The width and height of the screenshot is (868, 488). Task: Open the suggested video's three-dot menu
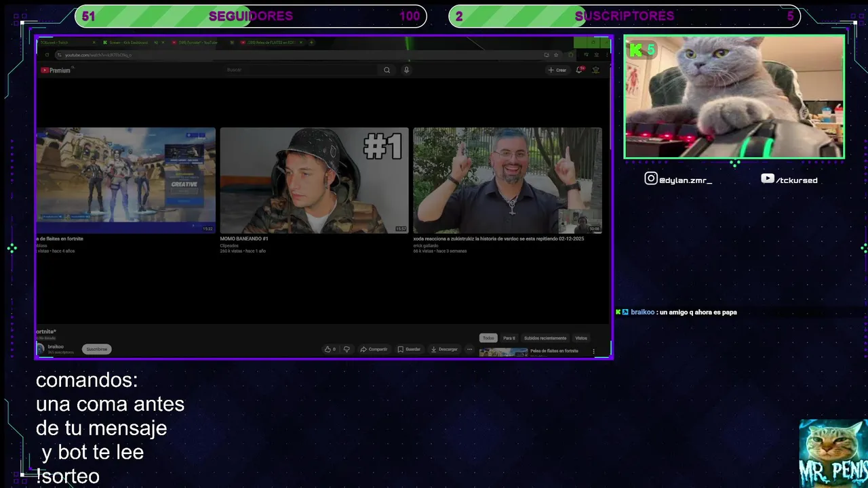click(593, 352)
